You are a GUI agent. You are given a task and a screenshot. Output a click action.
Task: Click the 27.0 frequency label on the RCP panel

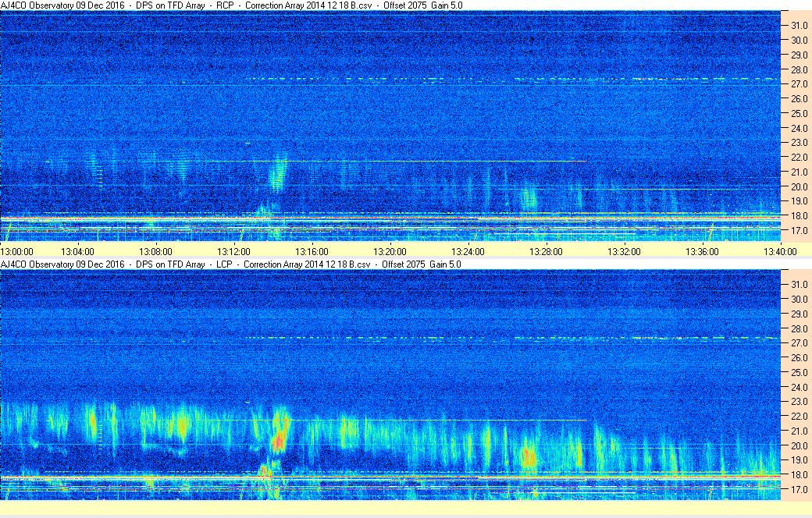coord(799,84)
